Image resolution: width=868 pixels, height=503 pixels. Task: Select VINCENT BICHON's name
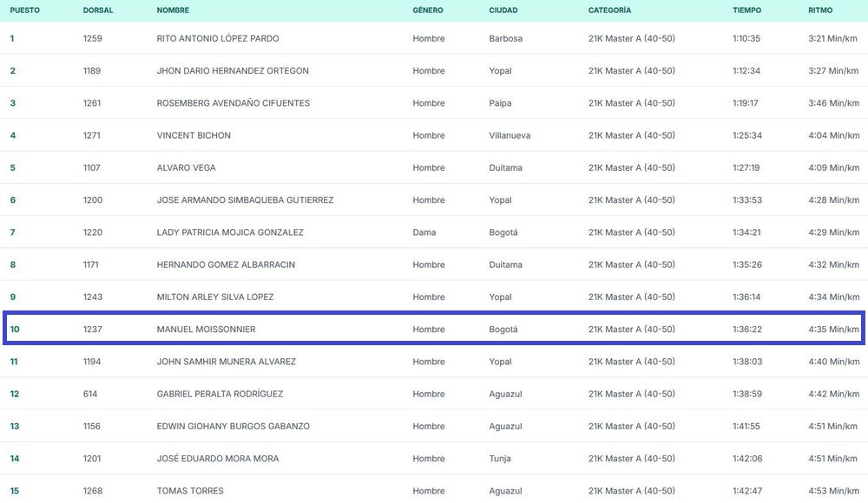(x=194, y=135)
